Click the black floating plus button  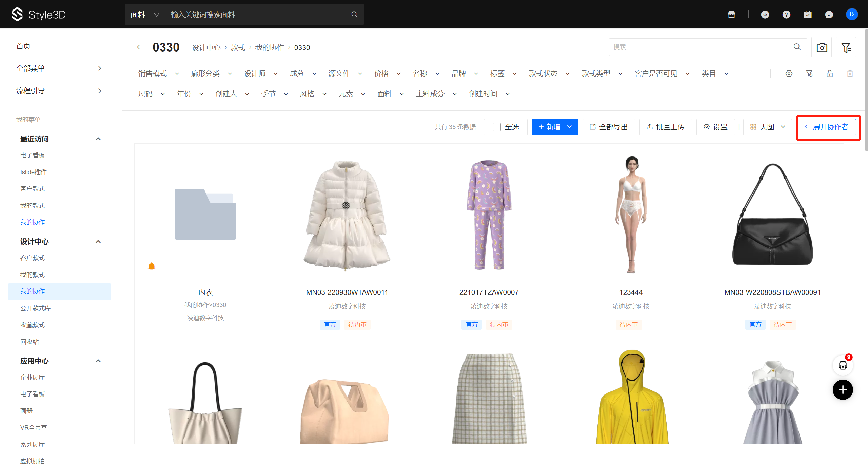point(843,390)
